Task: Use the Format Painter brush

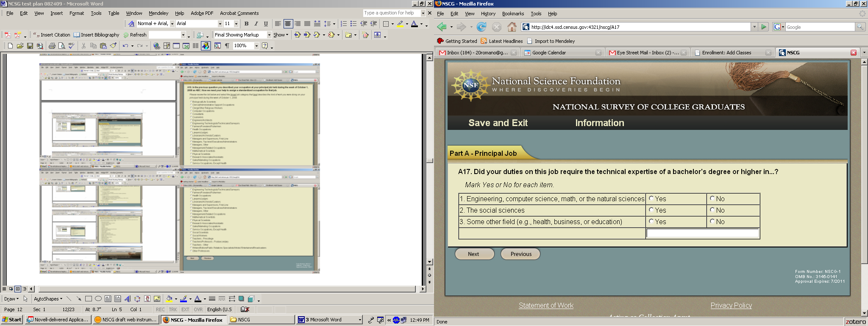Action: point(113,46)
